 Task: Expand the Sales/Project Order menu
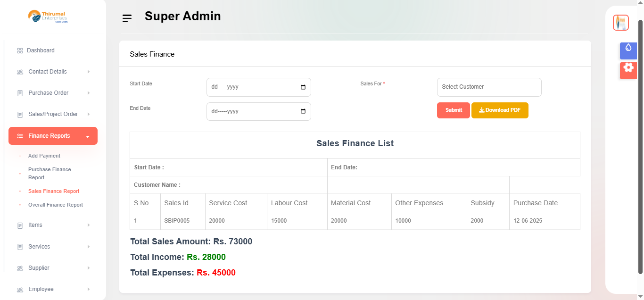coord(53,114)
